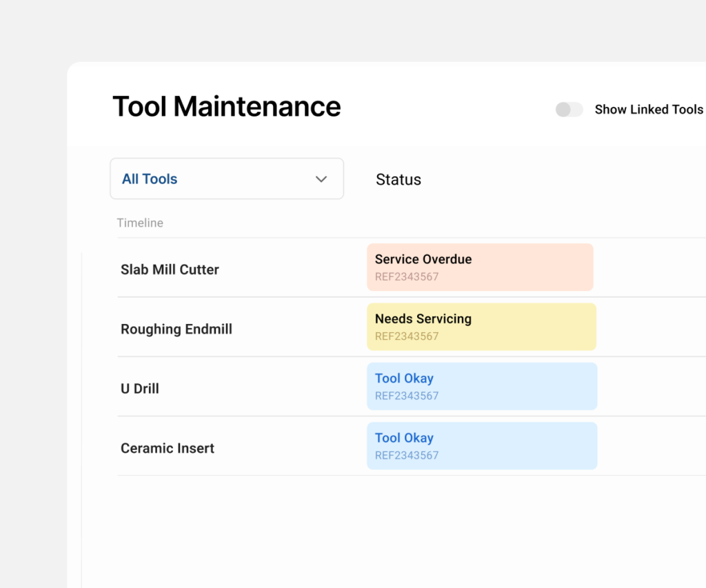This screenshot has width=706, height=588.
Task: Open the Ceramic Insert Tool Okay card
Action: [x=482, y=446]
